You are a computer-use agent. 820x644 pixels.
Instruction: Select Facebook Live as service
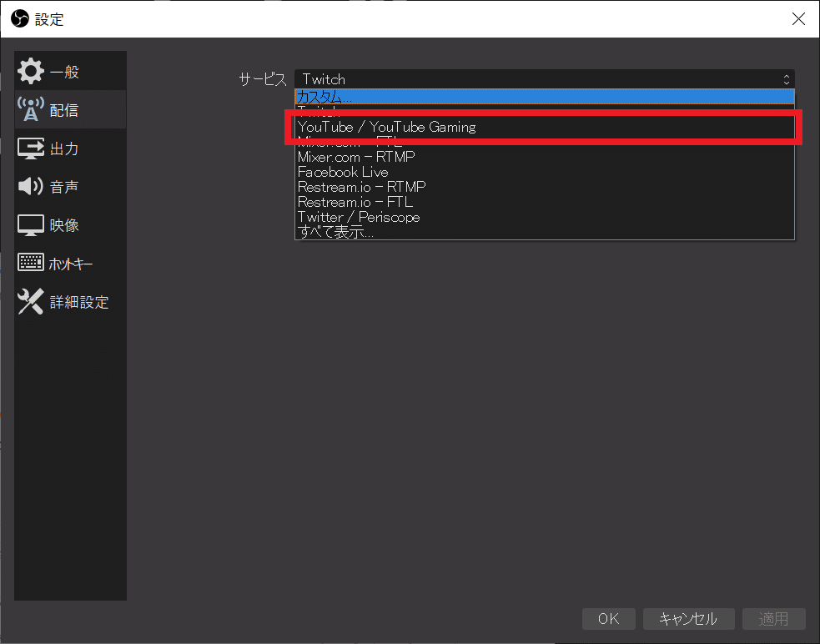(545, 172)
